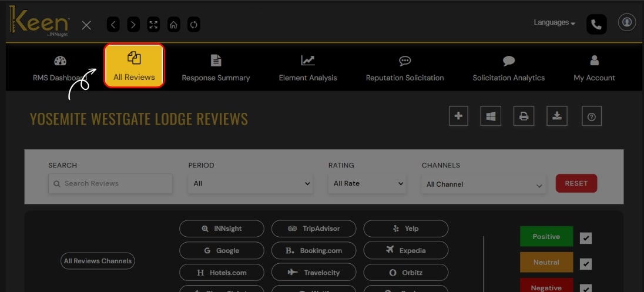
Task: Uncheck the Negative checkbox
Action: point(586,288)
